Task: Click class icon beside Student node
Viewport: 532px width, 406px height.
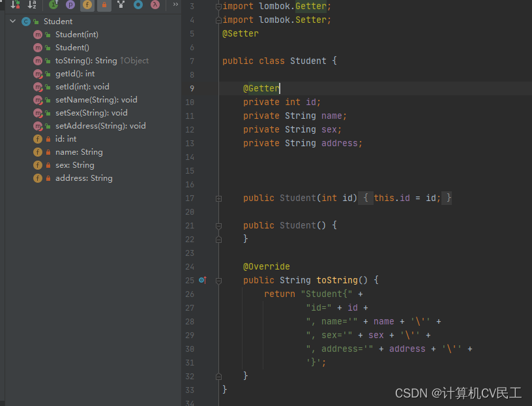Action: pos(26,22)
